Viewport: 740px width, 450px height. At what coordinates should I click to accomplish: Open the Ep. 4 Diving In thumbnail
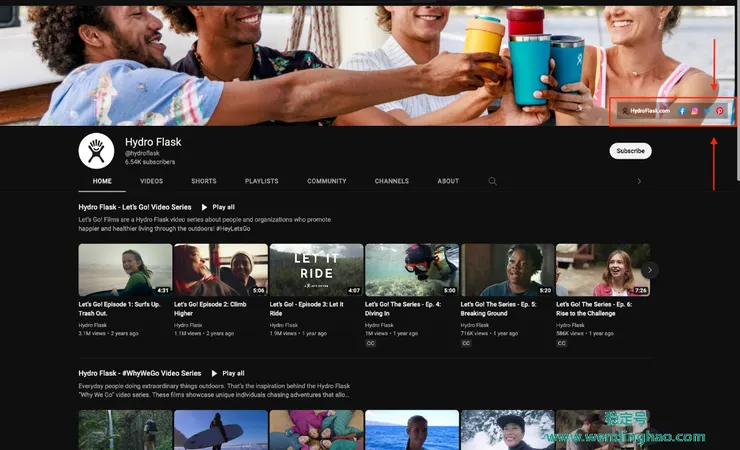[x=412, y=270]
